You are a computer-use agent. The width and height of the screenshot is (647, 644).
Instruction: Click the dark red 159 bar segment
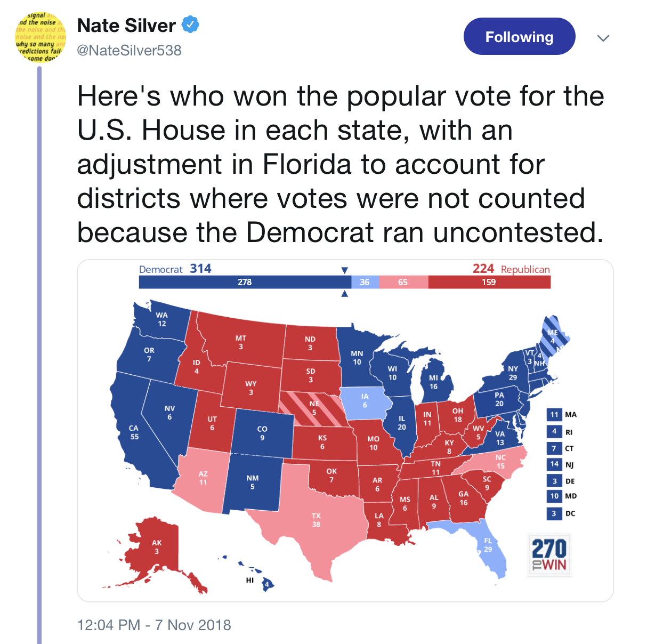click(489, 282)
